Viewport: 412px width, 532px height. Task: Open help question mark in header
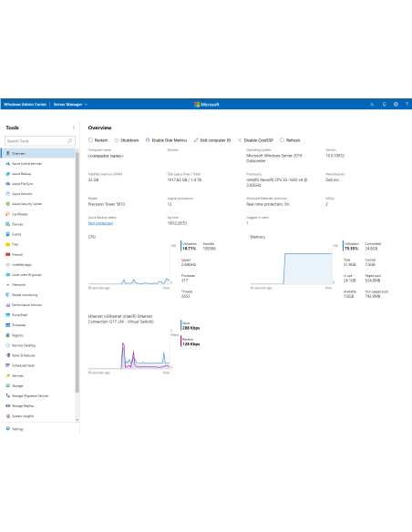[407, 105]
